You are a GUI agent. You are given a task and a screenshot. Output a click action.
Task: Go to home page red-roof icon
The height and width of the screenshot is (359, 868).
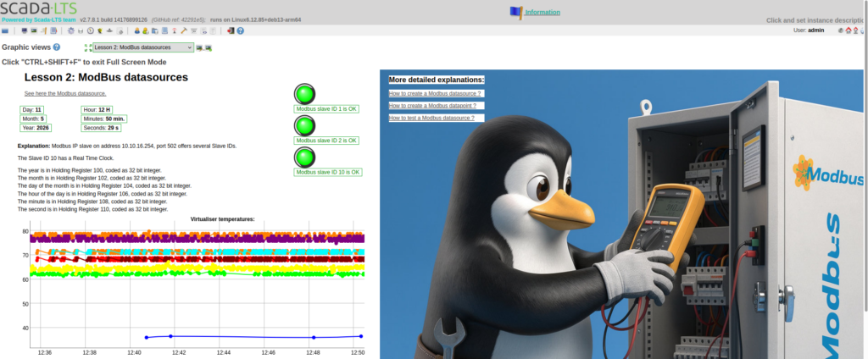pos(848,30)
